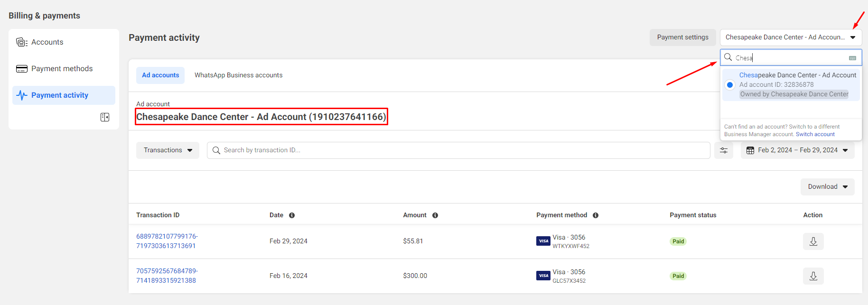Click the Billing & payments page title
The height and width of the screenshot is (305, 868).
point(44,16)
